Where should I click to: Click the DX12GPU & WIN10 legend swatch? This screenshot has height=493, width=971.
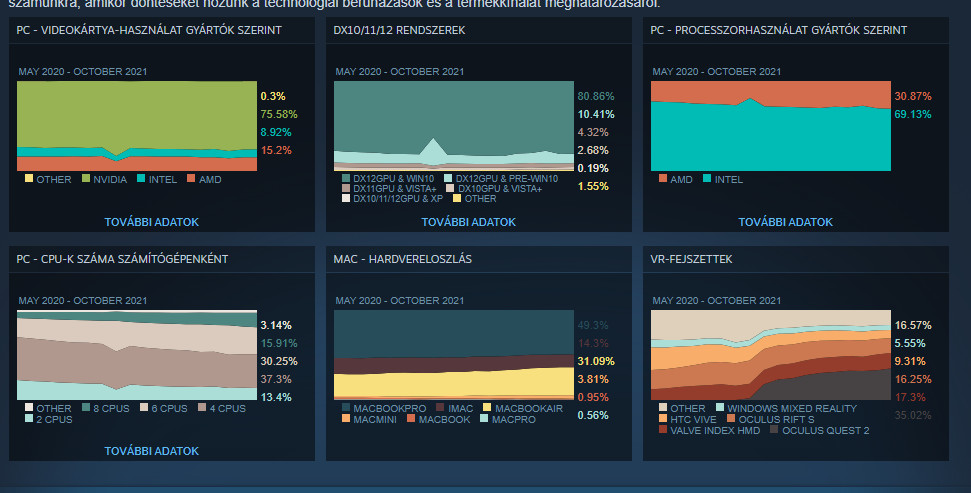coord(346,178)
